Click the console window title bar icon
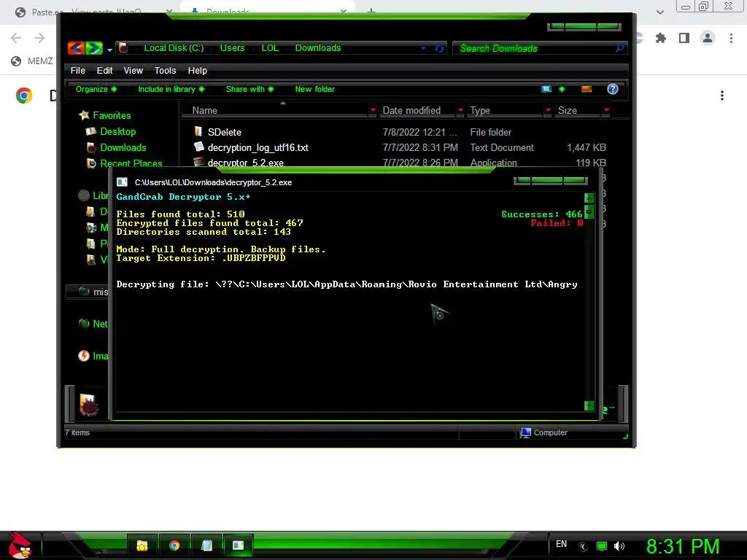 coord(122,182)
